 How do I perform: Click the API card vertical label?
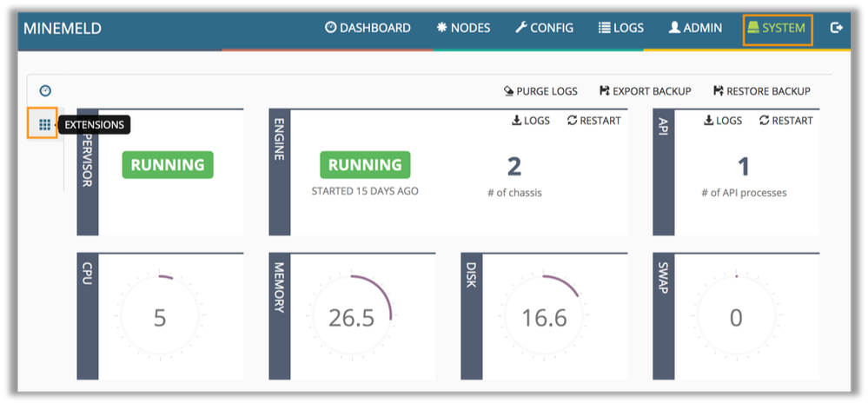[664, 126]
